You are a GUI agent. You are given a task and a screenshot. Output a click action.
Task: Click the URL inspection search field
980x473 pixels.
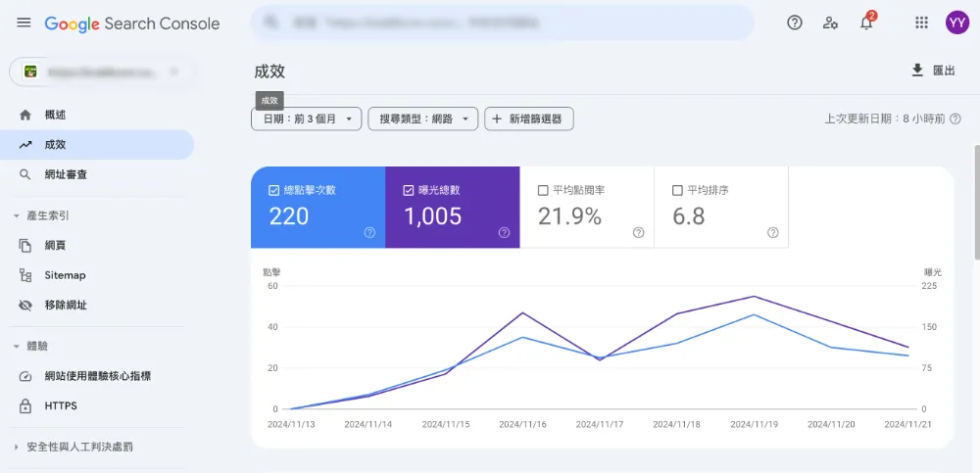pos(502,23)
